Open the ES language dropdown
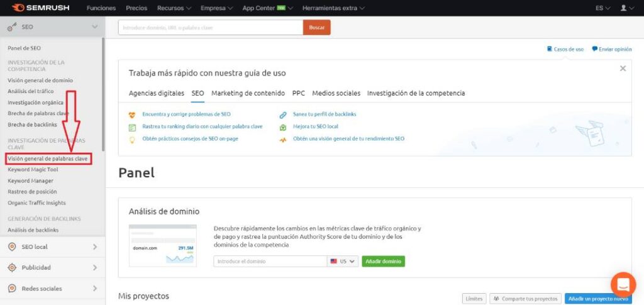This screenshot has height=305, width=644. click(x=603, y=8)
